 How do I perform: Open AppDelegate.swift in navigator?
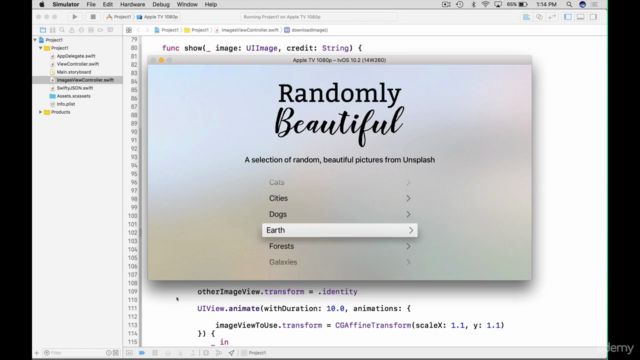76,56
